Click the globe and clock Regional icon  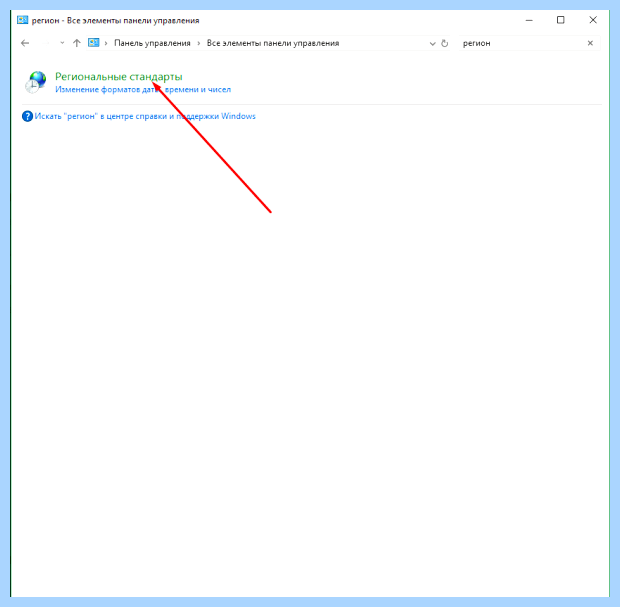click(x=35, y=82)
